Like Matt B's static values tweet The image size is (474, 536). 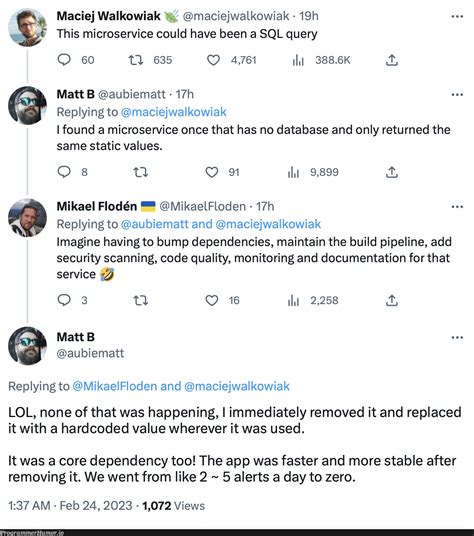(212, 172)
